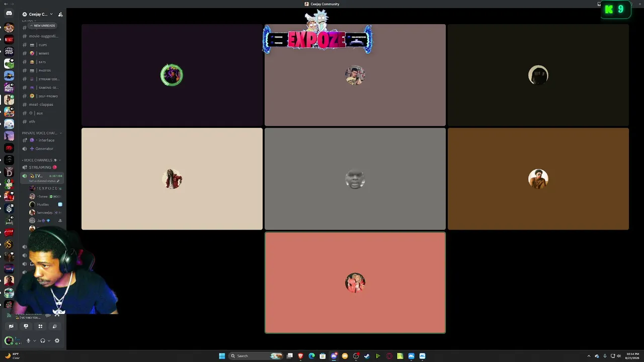
Task: Click the taskbar Search box
Action: coord(256,356)
